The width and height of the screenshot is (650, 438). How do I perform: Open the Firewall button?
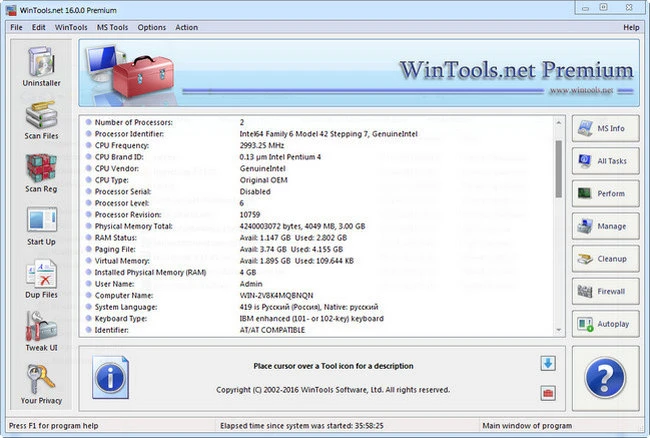coord(605,291)
